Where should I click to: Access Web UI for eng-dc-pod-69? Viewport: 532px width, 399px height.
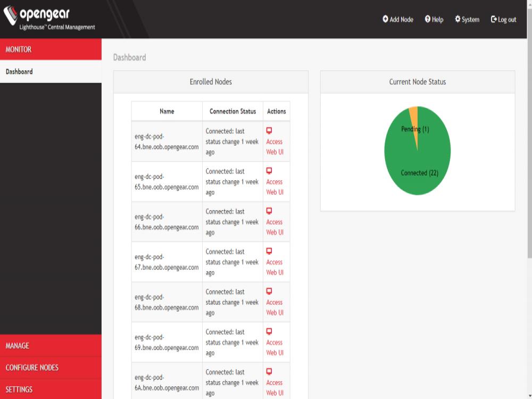[x=275, y=347]
